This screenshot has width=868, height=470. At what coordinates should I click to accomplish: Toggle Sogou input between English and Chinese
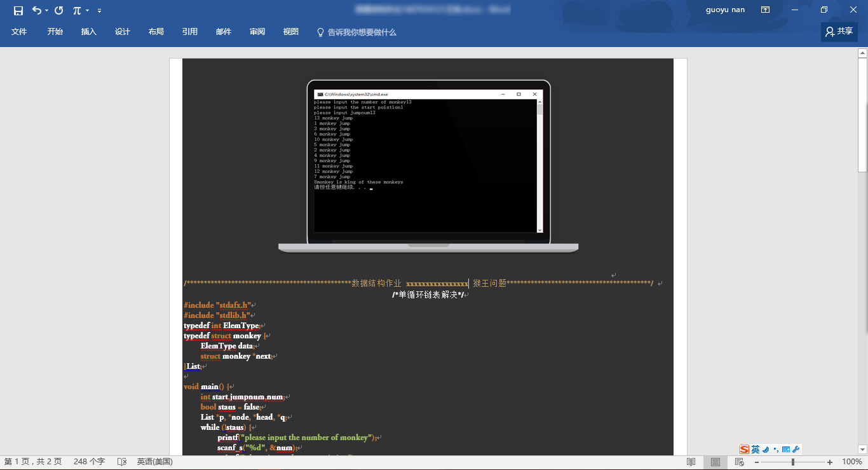(x=756, y=449)
